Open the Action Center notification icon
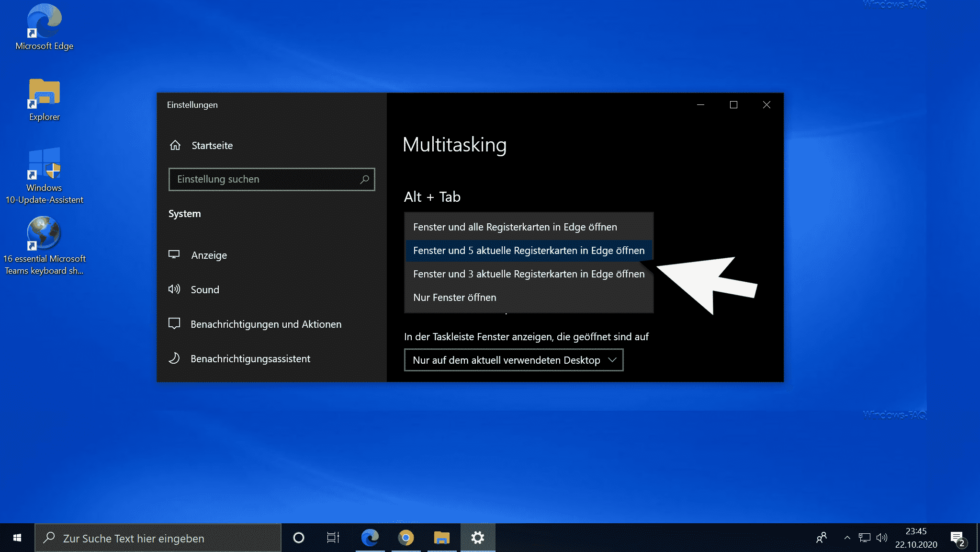This screenshot has width=980, height=552. pyautogui.click(x=959, y=539)
